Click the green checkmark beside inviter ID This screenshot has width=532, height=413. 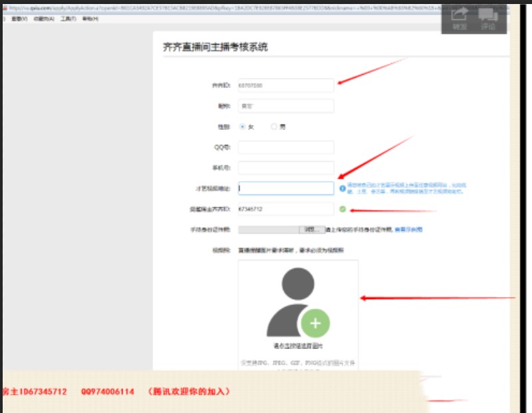[343, 209]
